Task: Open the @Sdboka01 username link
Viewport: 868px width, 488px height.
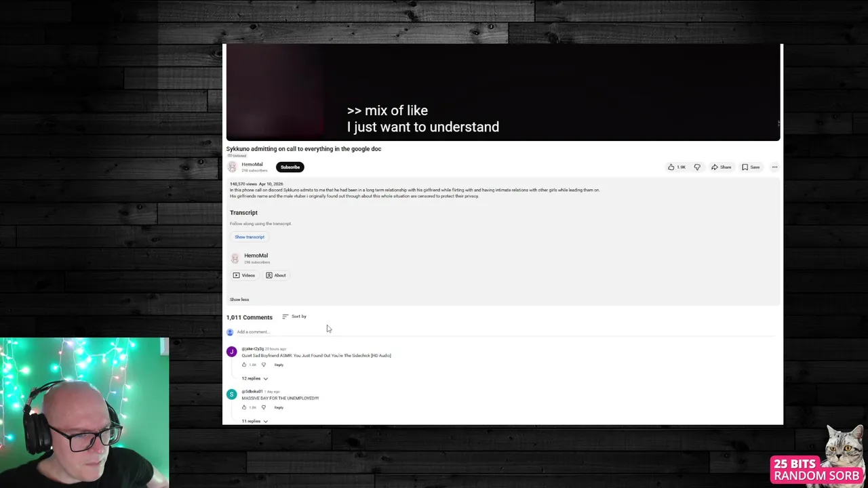Action: pyautogui.click(x=252, y=391)
